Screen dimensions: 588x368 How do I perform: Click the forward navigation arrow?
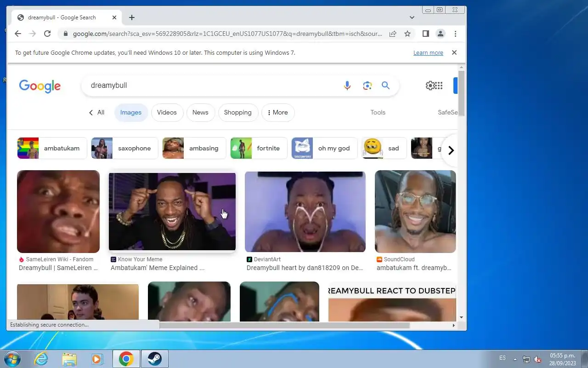pyautogui.click(x=32, y=34)
